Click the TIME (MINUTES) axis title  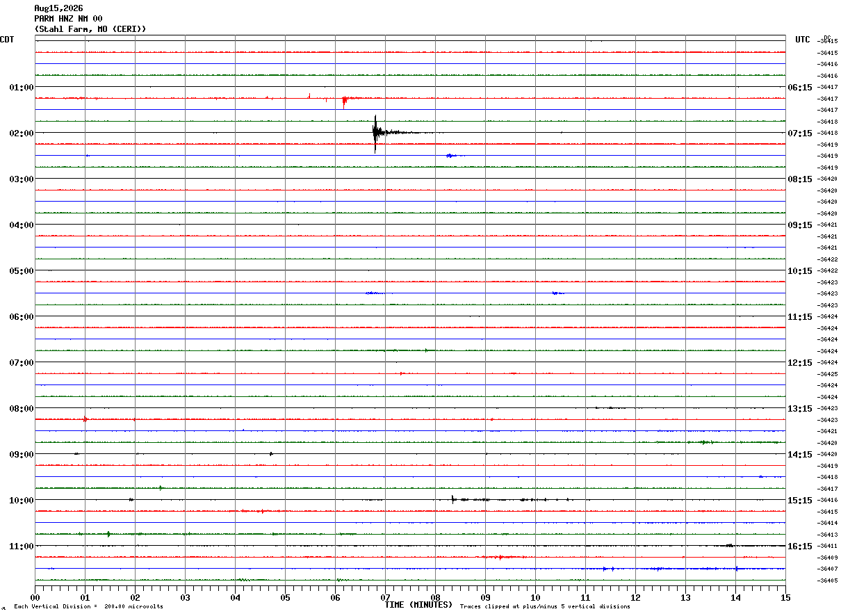tap(418, 605)
